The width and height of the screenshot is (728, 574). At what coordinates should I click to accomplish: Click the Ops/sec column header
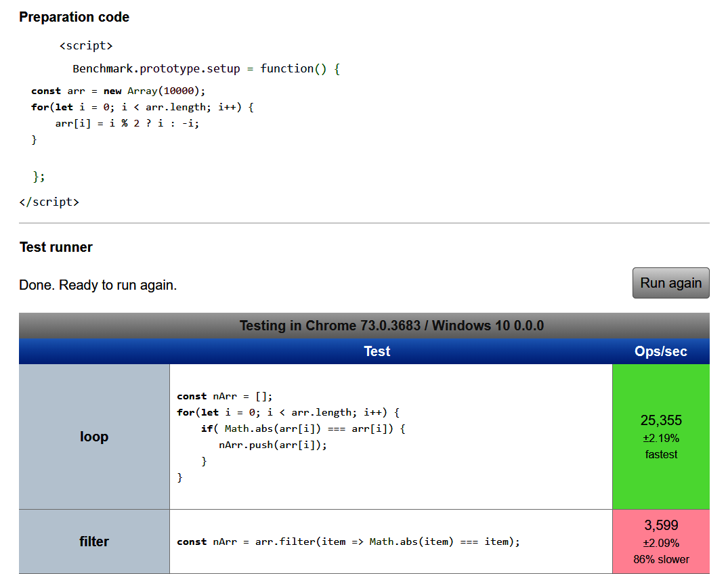[x=660, y=351]
